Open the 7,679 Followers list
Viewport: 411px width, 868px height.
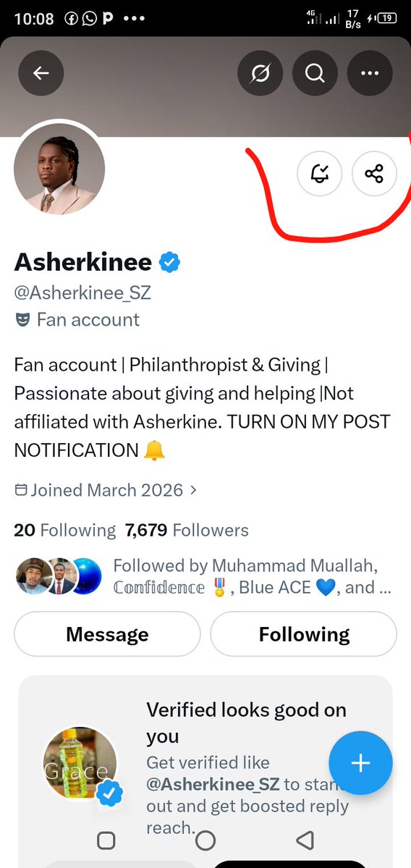tap(187, 531)
